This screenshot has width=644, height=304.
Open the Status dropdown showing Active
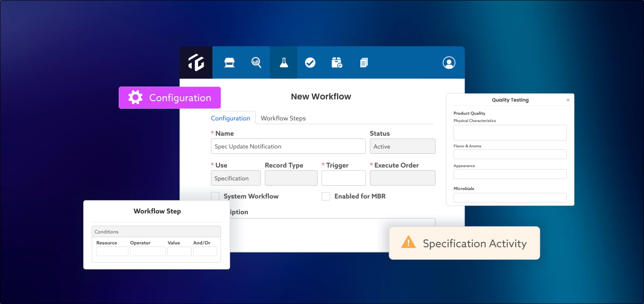tap(402, 146)
